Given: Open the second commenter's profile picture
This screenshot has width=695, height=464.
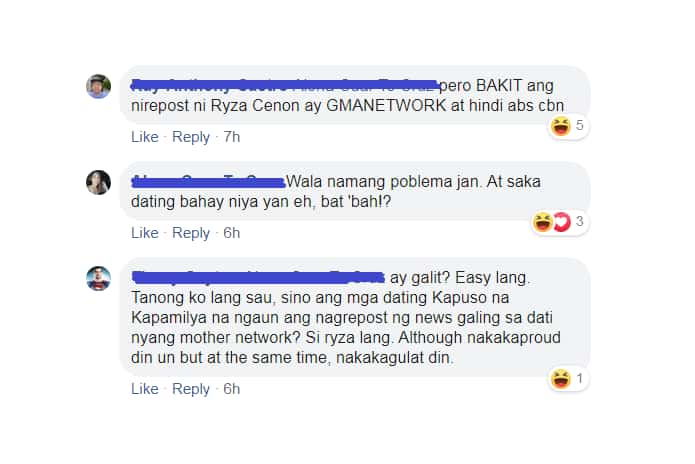Looking at the screenshot, I should coord(98,182).
